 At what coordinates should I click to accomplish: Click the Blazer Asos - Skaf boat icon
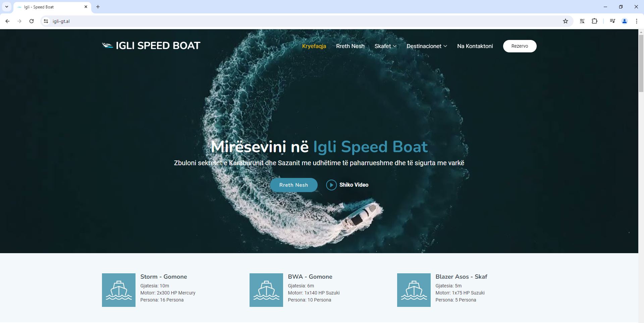coord(414,290)
